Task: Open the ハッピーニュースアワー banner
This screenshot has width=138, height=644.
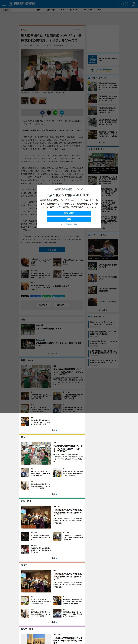Action: pos(103,71)
